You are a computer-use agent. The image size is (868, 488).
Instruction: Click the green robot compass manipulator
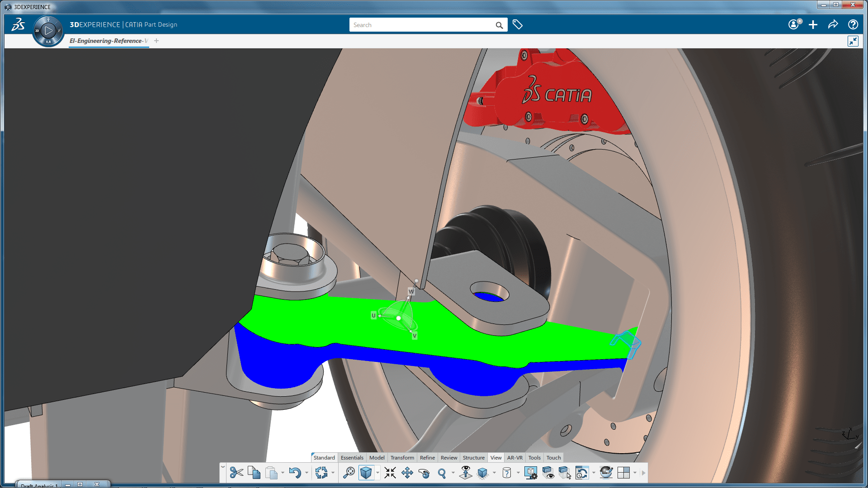coord(398,318)
